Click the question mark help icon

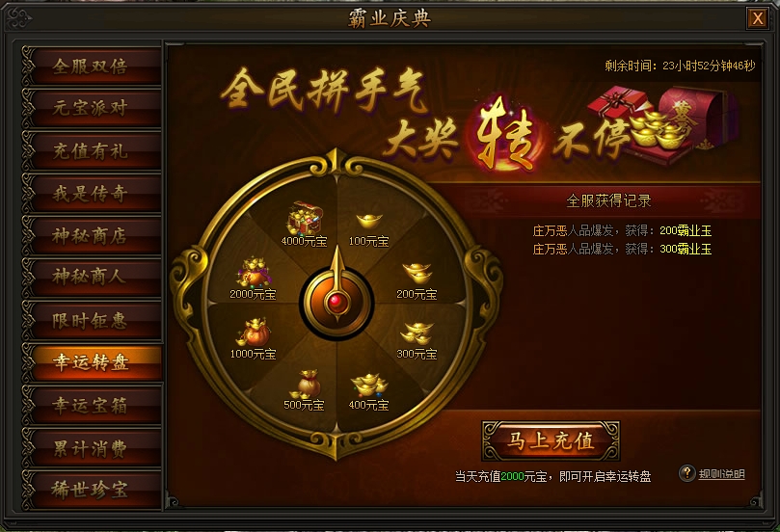687,473
